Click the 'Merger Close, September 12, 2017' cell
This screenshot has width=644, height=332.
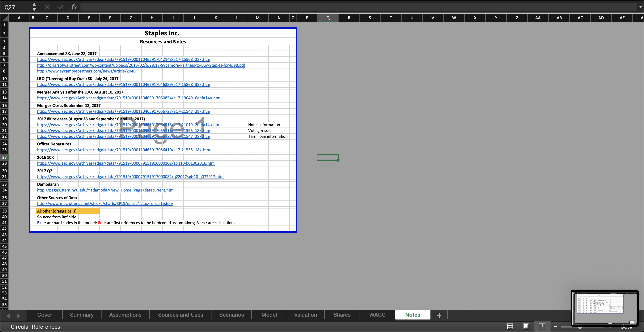click(69, 105)
